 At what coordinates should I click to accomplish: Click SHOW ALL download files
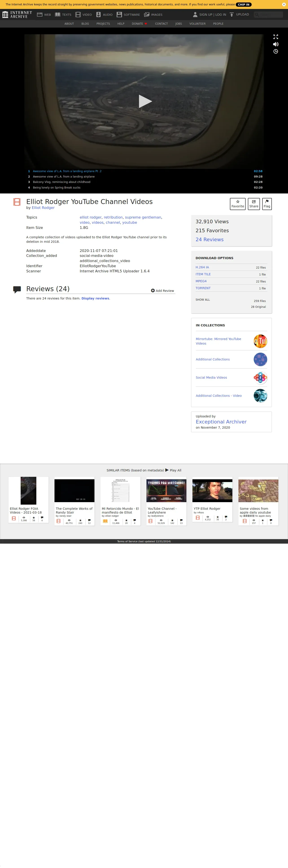[x=203, y=299]
